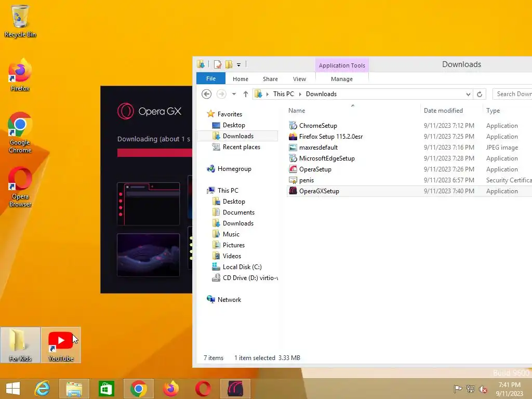This screenshot has height=399, width=532.
Task: Click the Opera GX logo in the installer
Action: point(149,111)
